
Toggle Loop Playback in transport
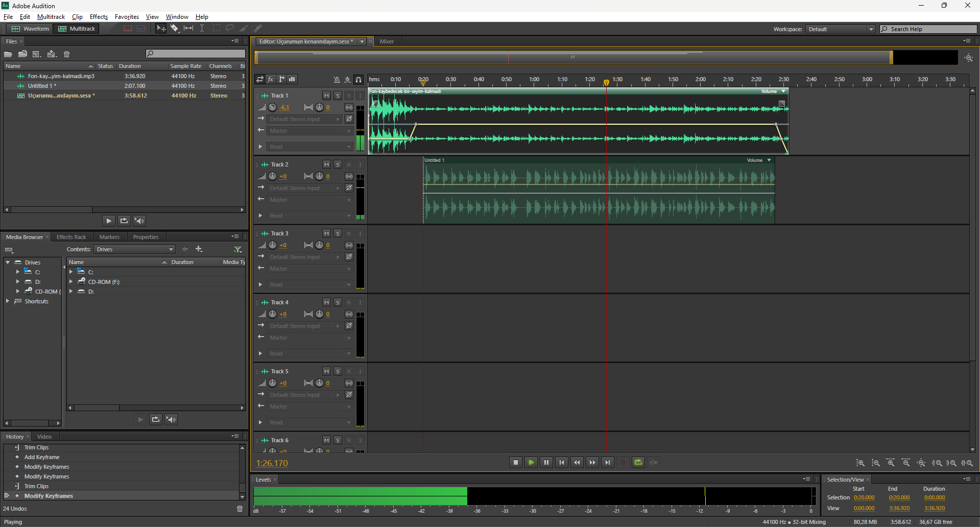tap(638, 463)
